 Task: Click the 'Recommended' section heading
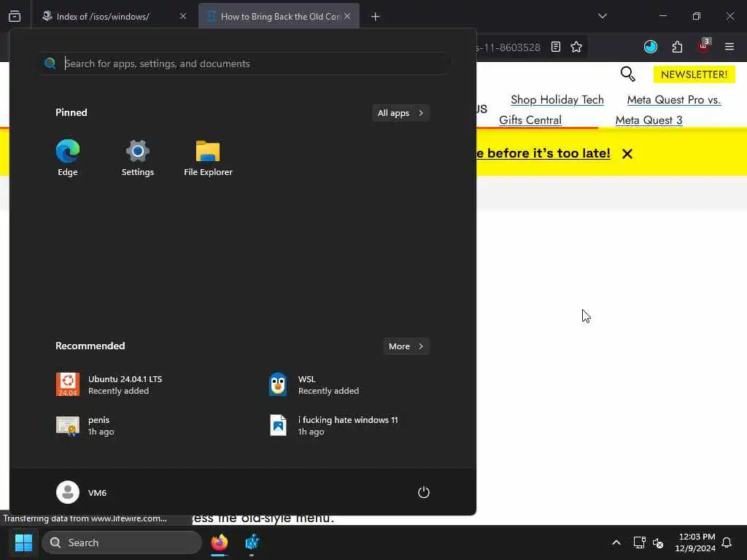(x=90, y=346)
